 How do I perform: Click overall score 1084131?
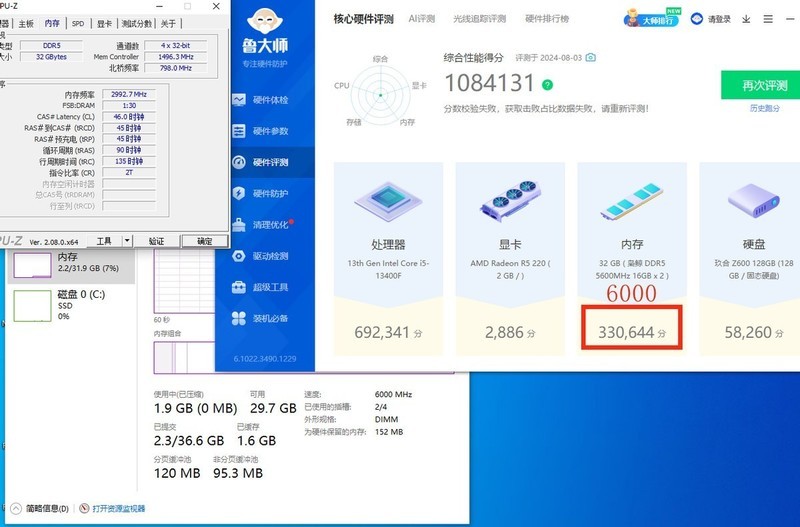pyautogui.click(x=489, y=83)
